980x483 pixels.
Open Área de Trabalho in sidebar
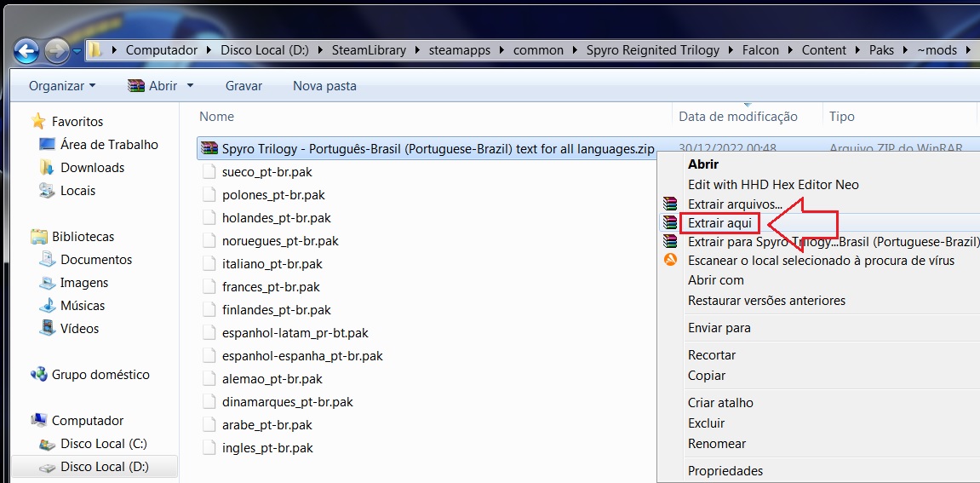tap(109, 145)
